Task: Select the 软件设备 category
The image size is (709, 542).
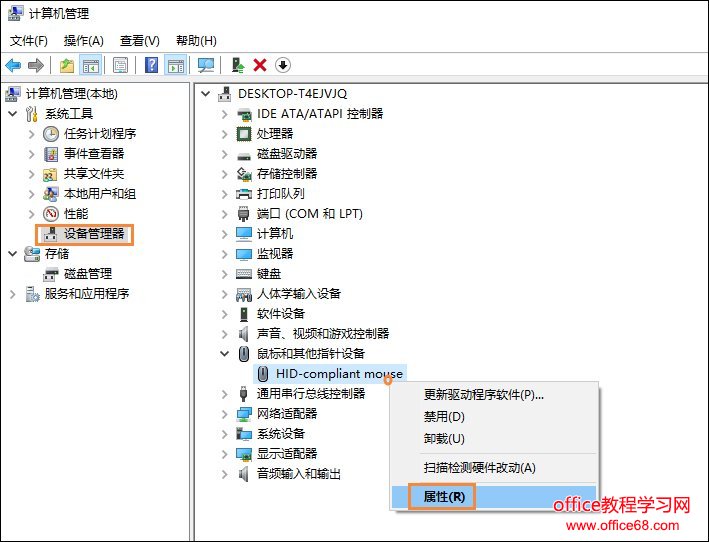Action: point(281,314)
